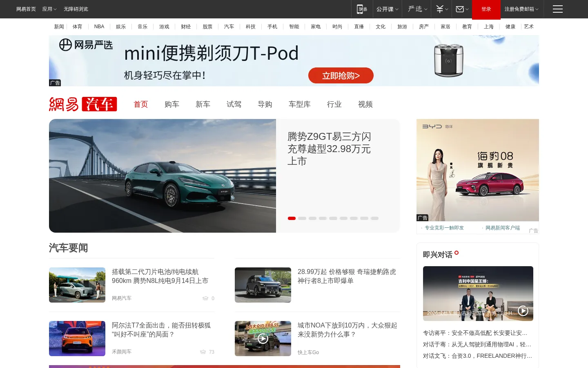Switch to the third carousel slide indicator

tap(312, 218)
